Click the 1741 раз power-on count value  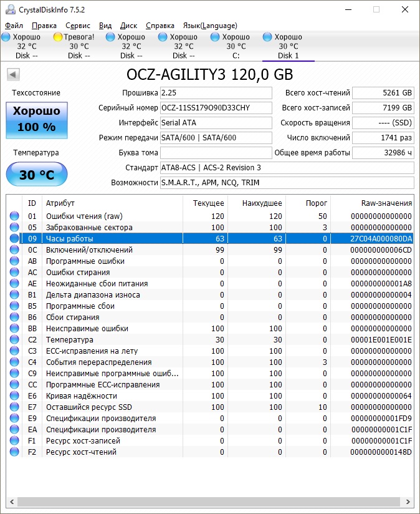(383, 138)
